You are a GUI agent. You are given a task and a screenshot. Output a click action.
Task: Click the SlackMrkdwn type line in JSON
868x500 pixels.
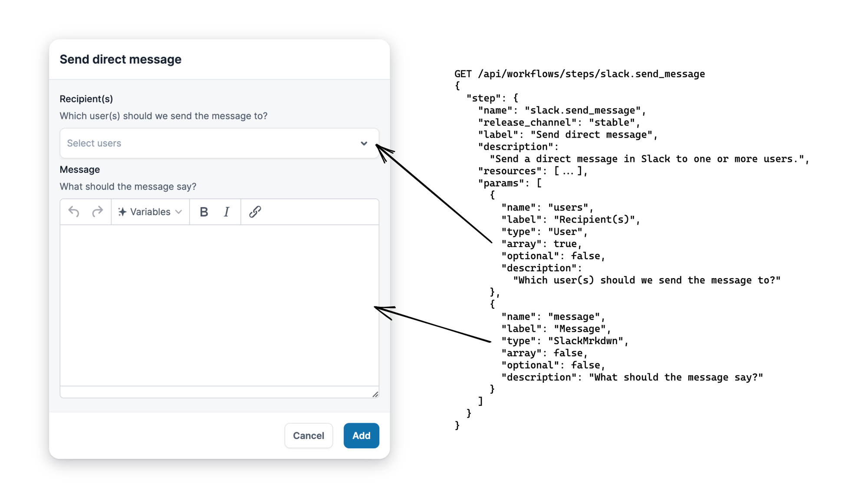pyautogui.click(x=565, y=341)
